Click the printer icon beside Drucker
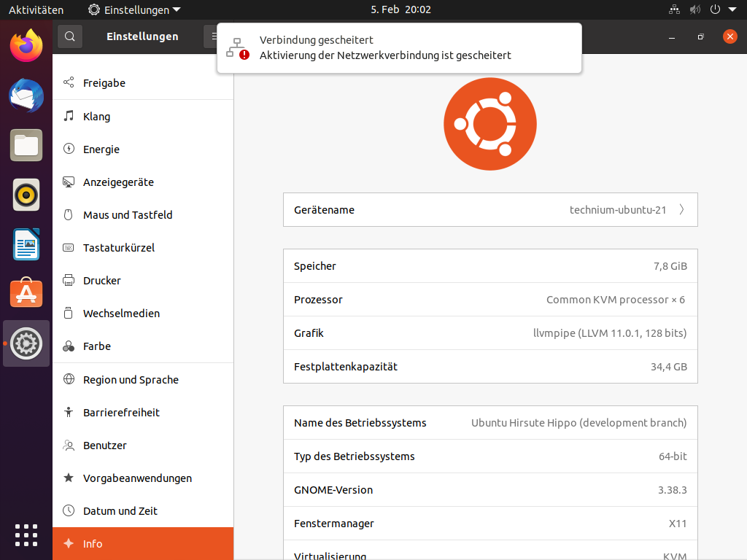 (x=69, y=280)
